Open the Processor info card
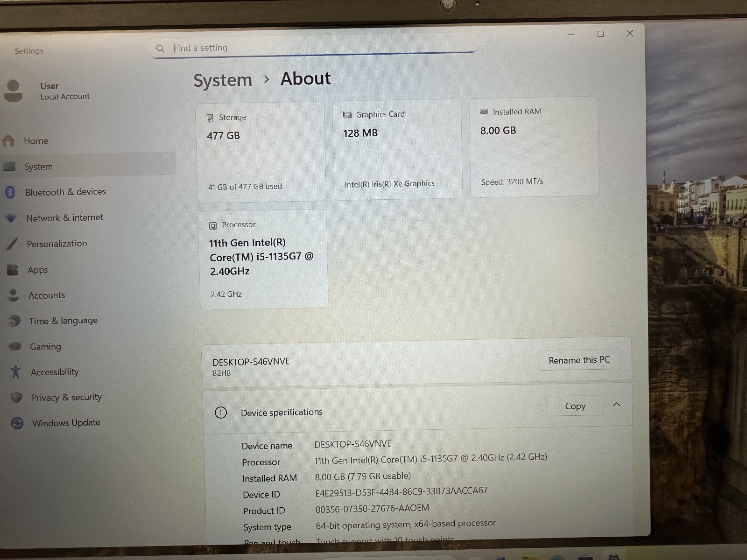Image resolution: width=747 pixels, height=560 pixels. tap(264, 259)
